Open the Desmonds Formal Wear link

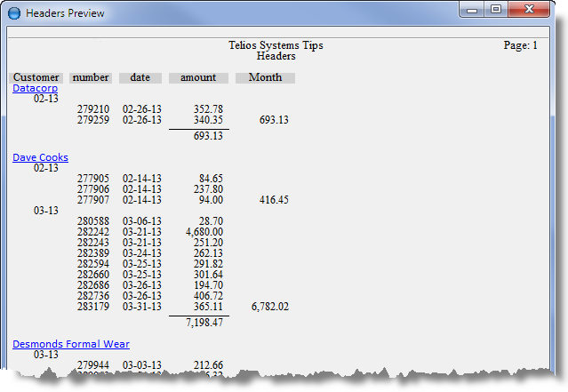[x=70, y=344]
